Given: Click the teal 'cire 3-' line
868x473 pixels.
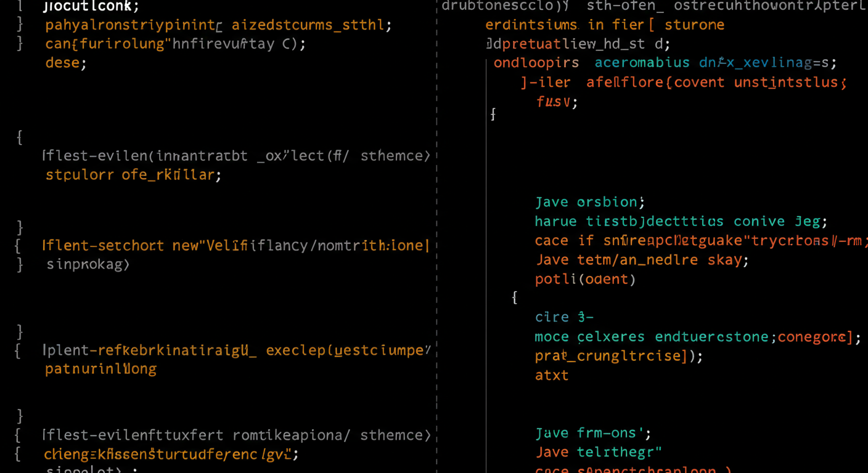Looking at the screenshot, I should pyautogui.click(x=564, y=317).
